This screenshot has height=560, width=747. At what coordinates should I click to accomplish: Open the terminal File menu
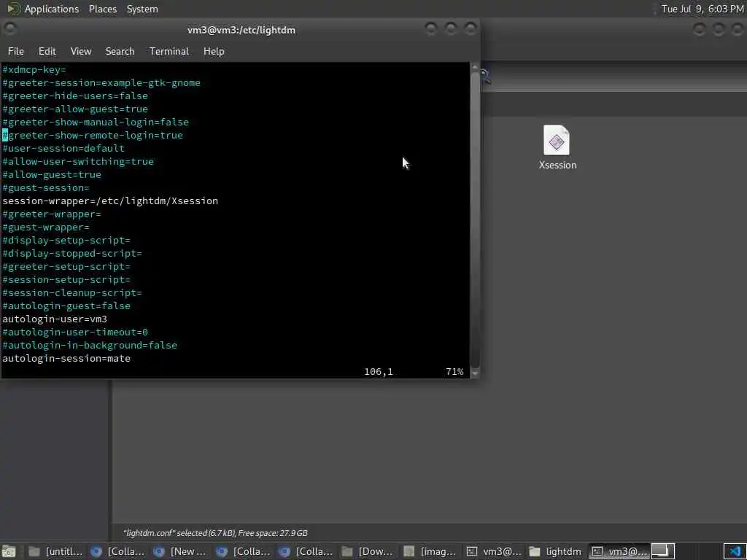coord(16,52)
